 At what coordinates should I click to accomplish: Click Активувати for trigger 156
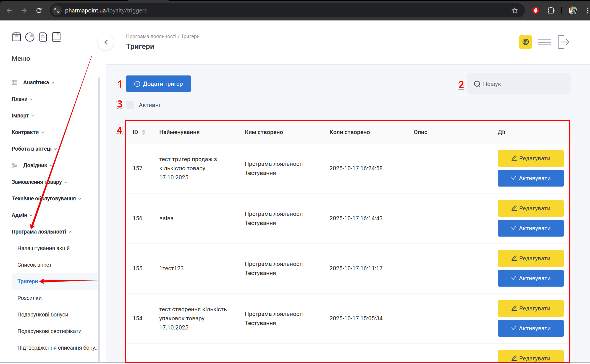[x=531, y=228]
